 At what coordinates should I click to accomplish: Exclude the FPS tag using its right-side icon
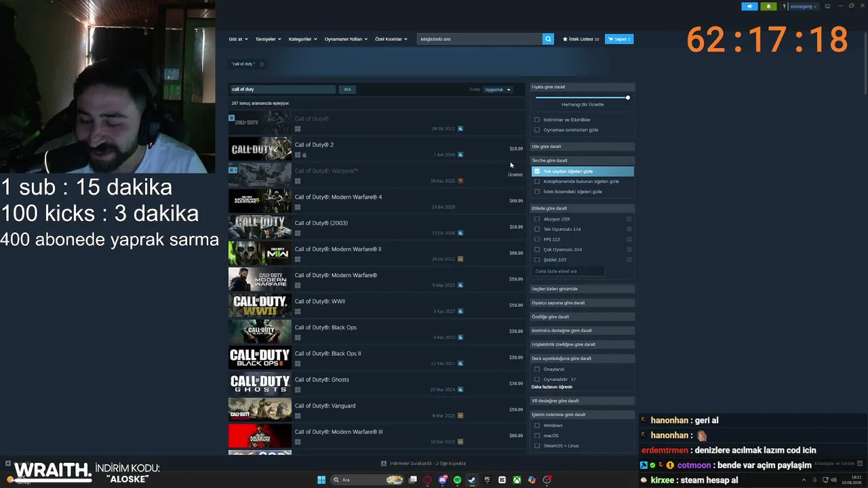[x=629, y=239]
